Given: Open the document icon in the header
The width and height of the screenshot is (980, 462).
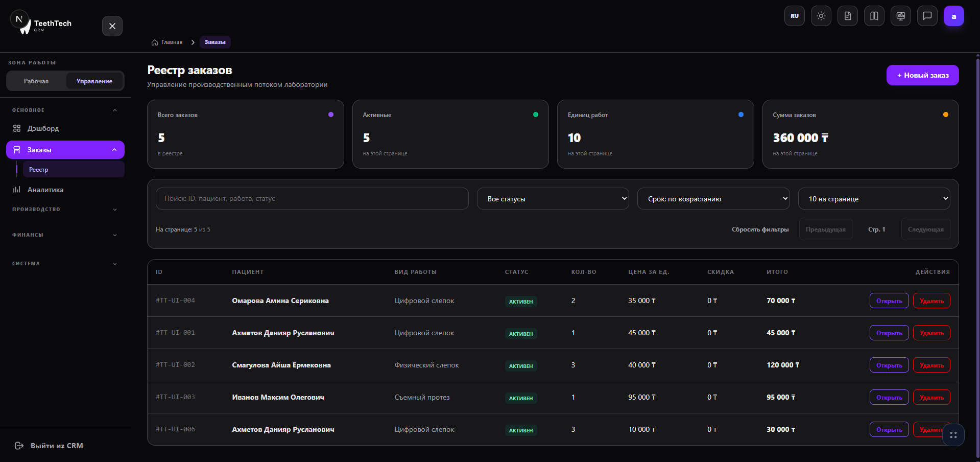Looking at the screenshot, I should 848,16.
